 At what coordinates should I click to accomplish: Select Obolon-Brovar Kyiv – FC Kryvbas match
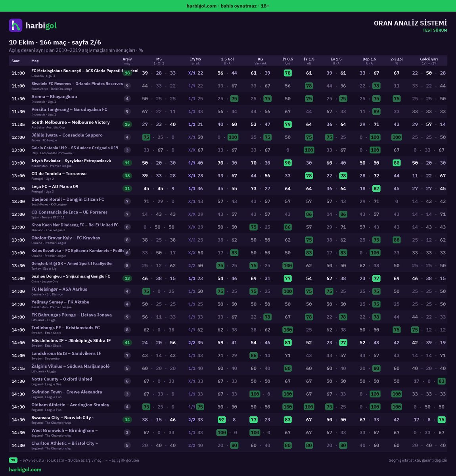pos(228,240)
